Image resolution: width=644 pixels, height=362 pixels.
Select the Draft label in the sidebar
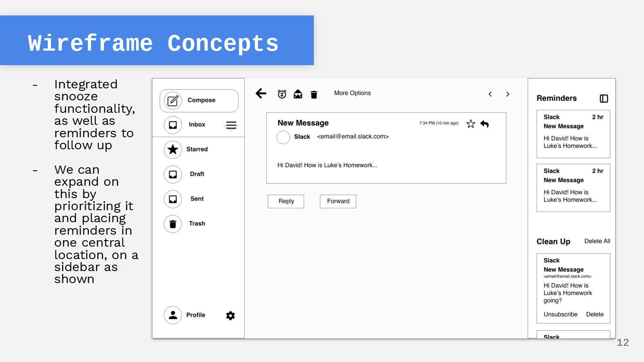(197, 174)
